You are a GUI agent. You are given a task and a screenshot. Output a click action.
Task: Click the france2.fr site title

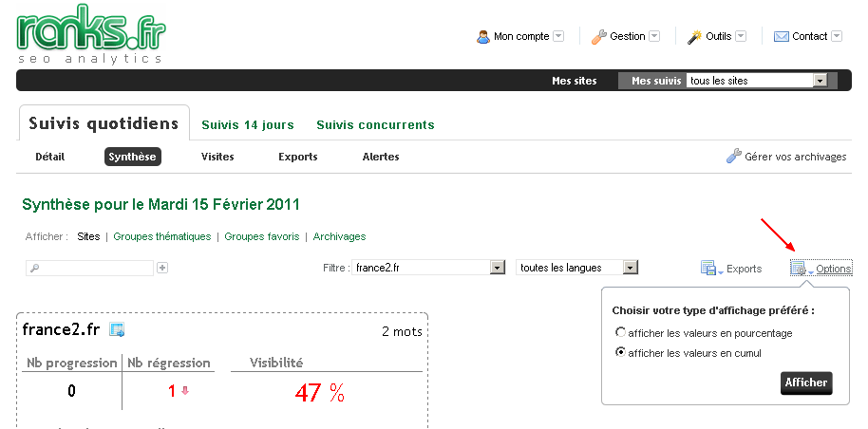click(x=61, y=330)
